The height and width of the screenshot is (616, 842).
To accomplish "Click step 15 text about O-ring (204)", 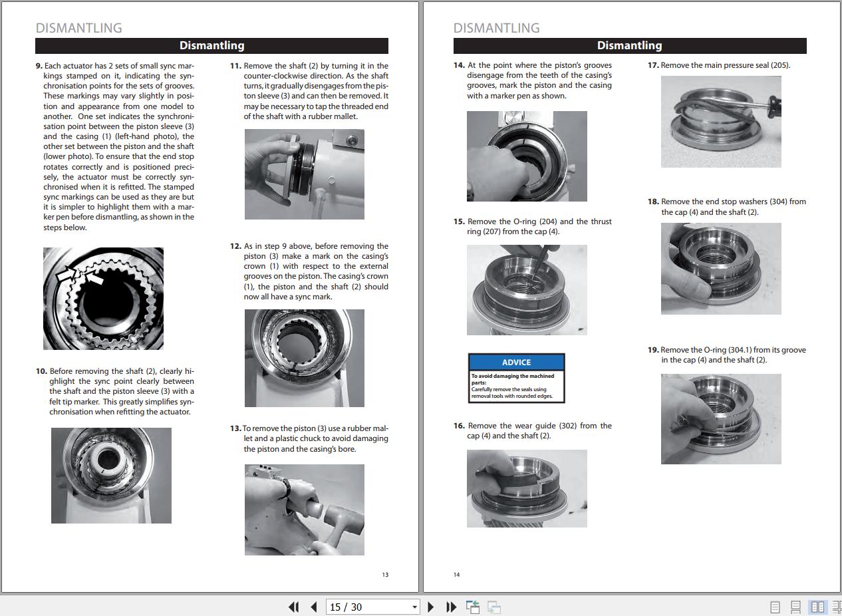I will pos(533,226).
